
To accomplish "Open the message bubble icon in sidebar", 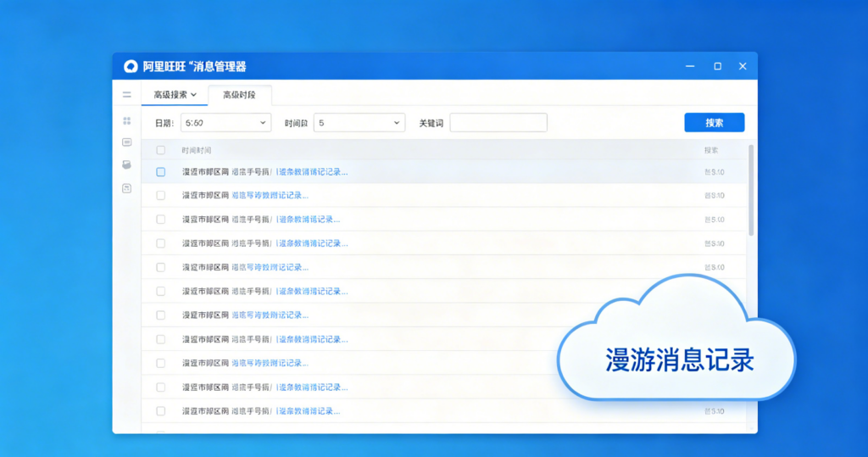I will (127, 142).
